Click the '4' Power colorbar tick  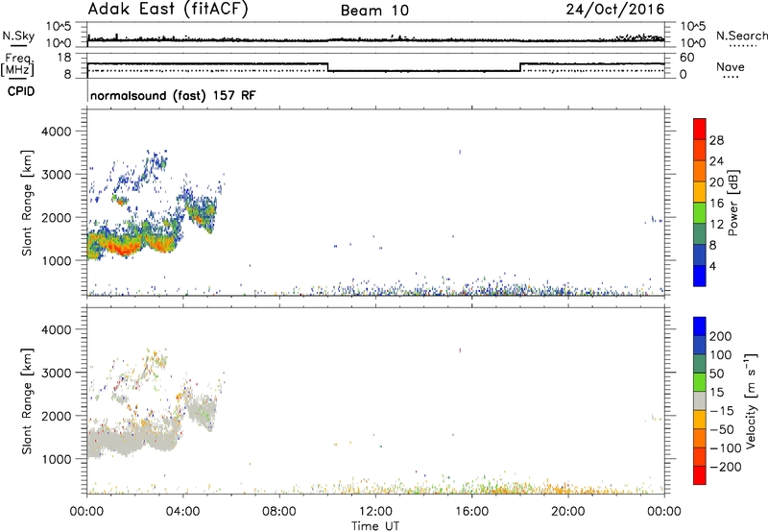[x=712, y=266]
